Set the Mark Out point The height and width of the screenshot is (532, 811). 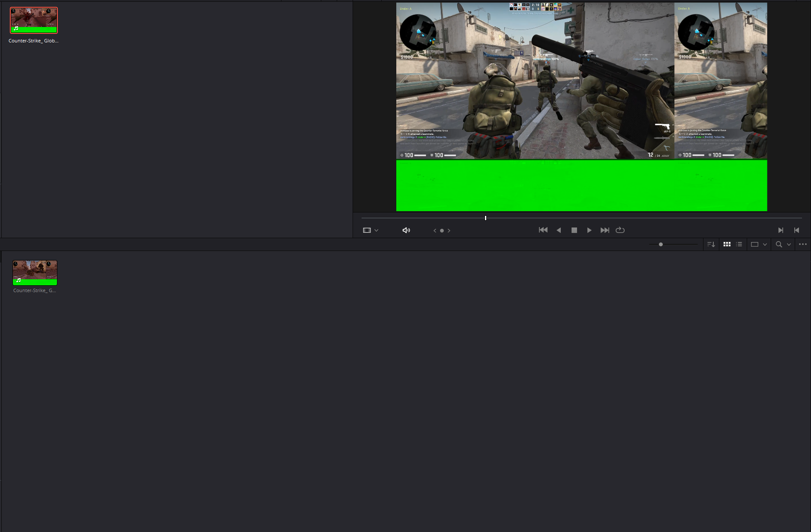796,230
